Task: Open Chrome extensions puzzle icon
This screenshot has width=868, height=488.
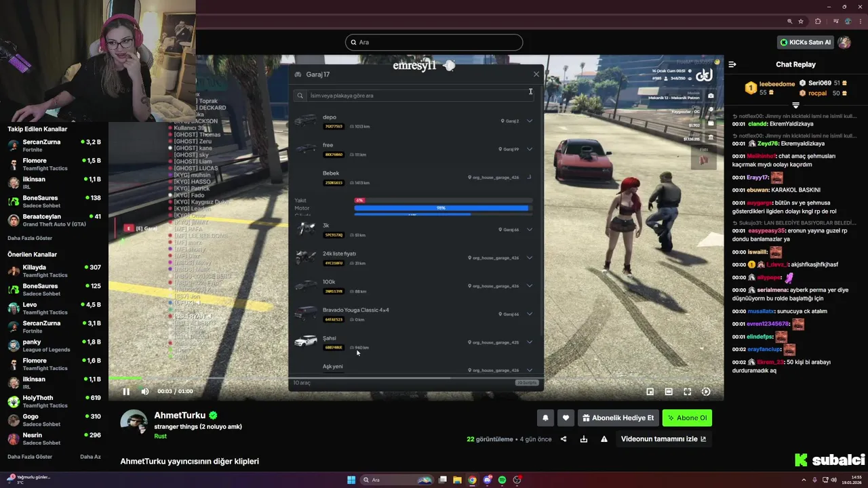Action: click(818, 21)
